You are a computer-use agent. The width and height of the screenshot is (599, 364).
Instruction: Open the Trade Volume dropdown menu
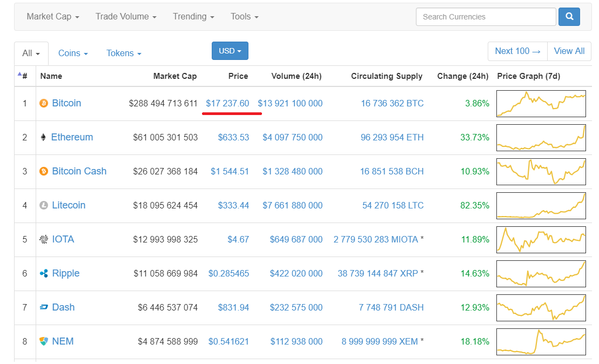(126, 17)
